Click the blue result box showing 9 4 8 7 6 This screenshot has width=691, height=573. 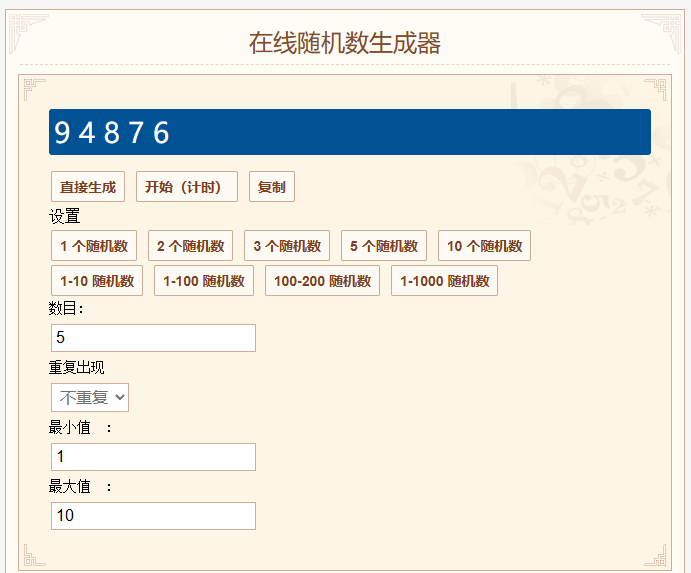pos(350,132)
